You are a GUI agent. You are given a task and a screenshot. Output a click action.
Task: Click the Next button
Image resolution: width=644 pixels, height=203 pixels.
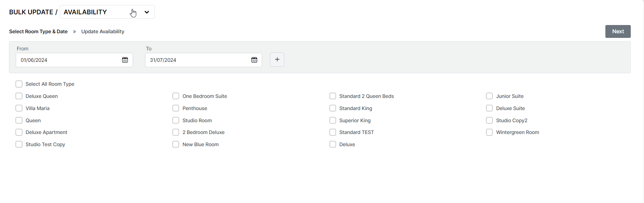(x=618, y=31)
